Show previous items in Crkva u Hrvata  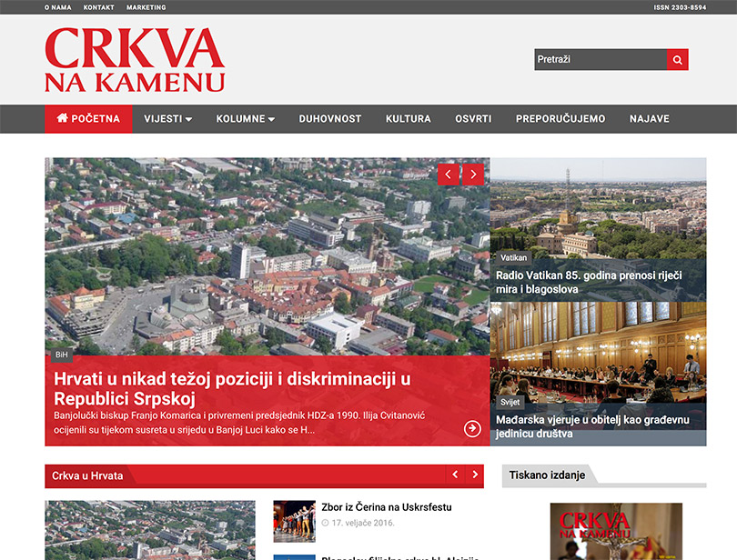tap(455, 475)
